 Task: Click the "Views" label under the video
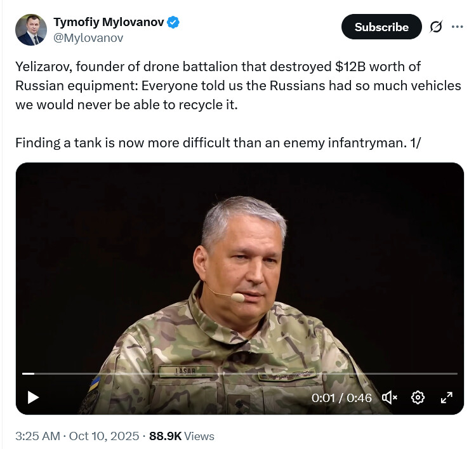tap(199, 436)
